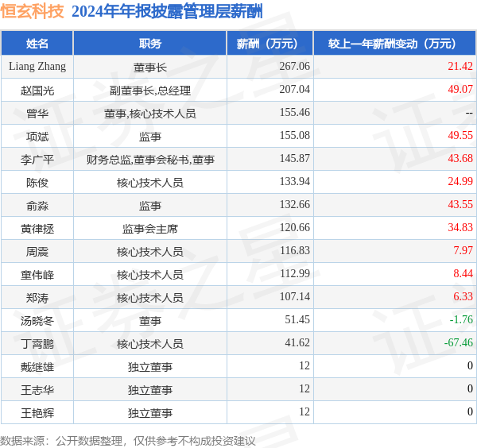Click the title text 2024年年报披露管理层薪酬
Viewport: 477px width, 448px height.
pos(167,12)
